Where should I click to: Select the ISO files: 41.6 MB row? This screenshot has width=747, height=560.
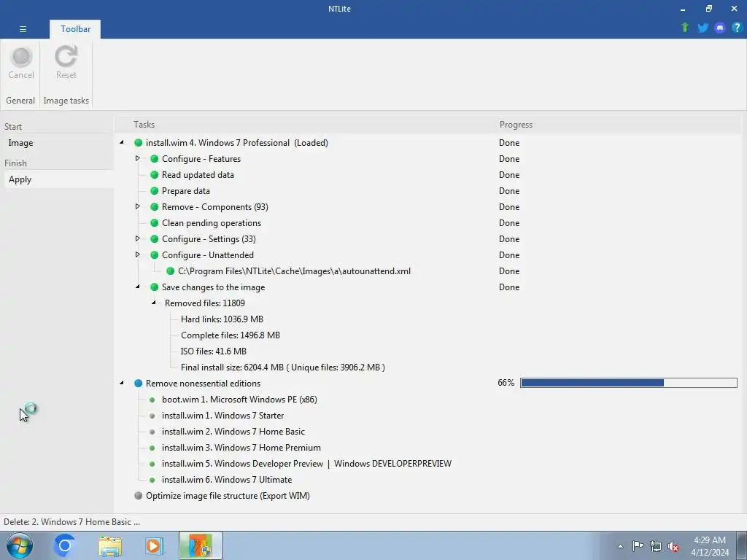(214, 351)
